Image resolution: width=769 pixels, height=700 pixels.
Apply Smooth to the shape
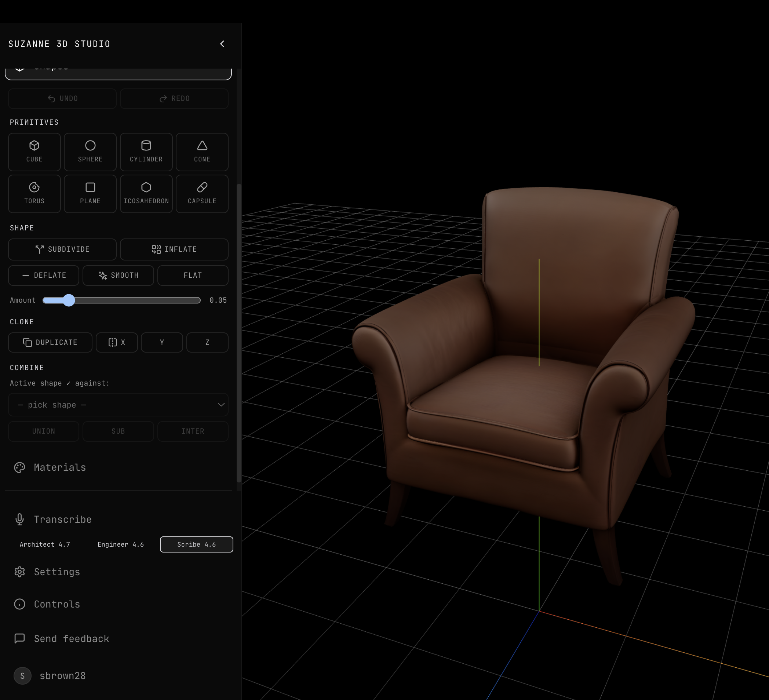pyautogui.click(x=118, y=275)
